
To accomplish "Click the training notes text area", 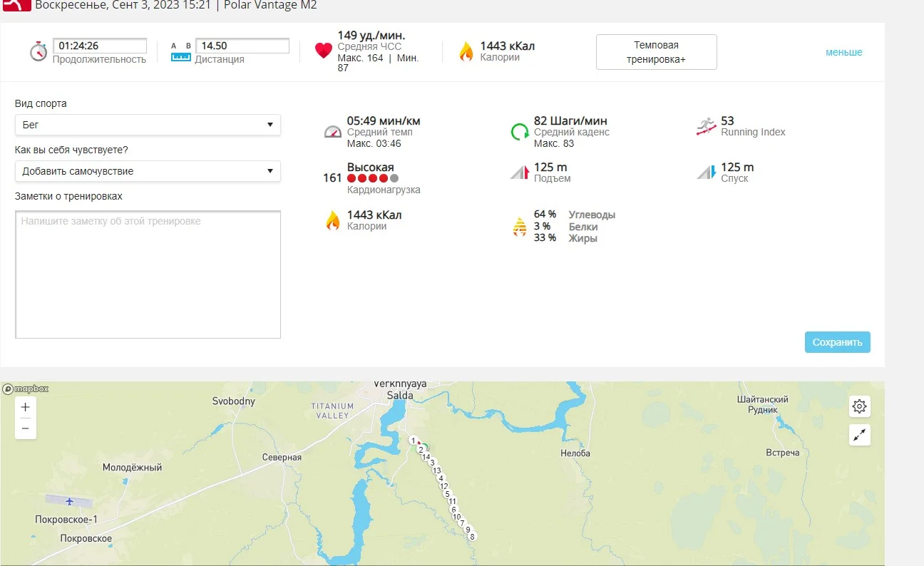I will (148, 274).
